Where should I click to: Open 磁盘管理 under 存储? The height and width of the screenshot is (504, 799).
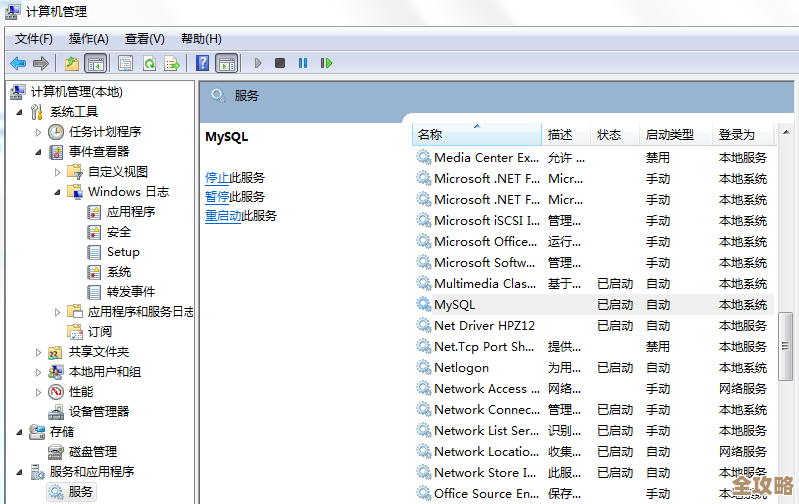[93, 452]
